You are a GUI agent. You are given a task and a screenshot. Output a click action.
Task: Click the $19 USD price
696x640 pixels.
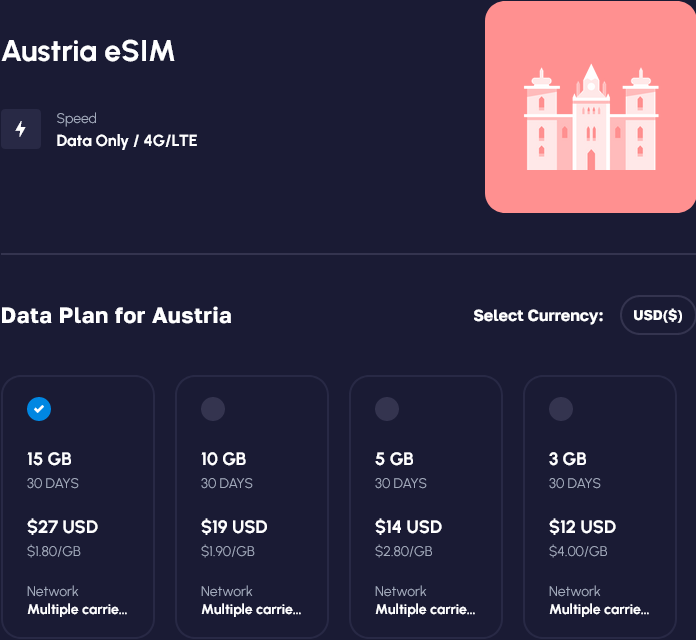[236, 527]
